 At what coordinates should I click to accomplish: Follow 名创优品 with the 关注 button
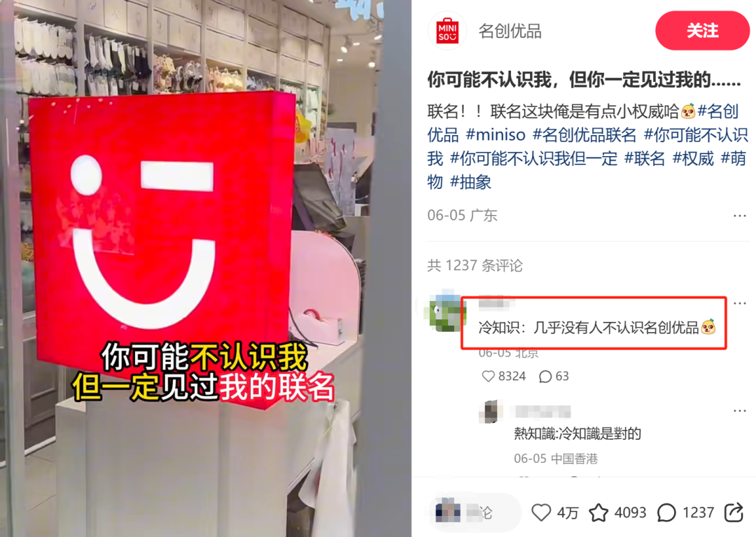pos(703,31)
